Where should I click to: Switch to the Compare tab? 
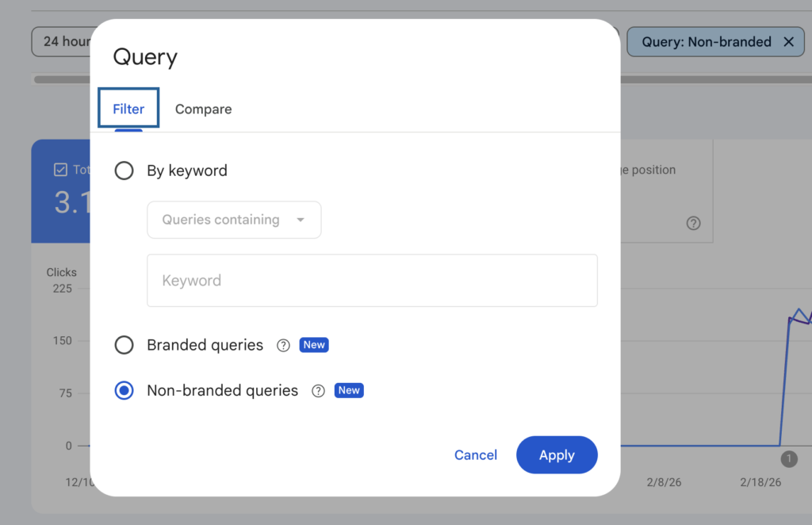pyautogui.click(x=203, y=109)
